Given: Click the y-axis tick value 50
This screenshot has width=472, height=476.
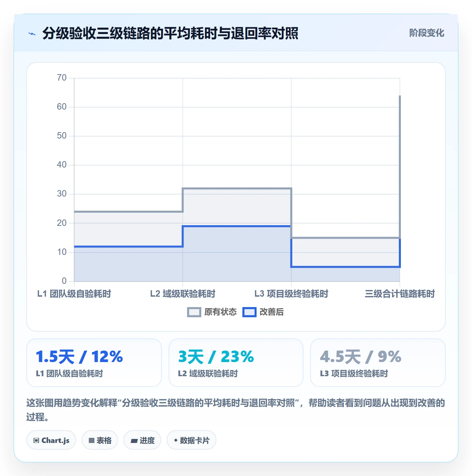Looking at the screenshot, I should pyautogui.click(x=62, y=136).
